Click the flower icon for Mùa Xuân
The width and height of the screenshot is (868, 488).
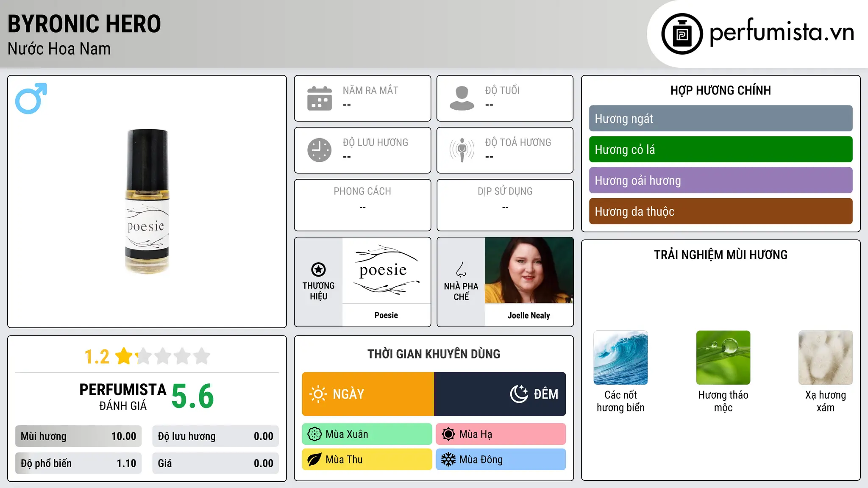coord(314,434)
